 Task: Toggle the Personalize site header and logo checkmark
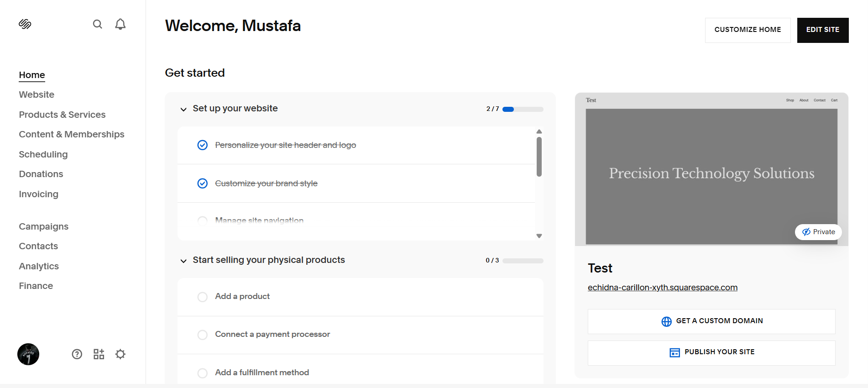(203, 145)
